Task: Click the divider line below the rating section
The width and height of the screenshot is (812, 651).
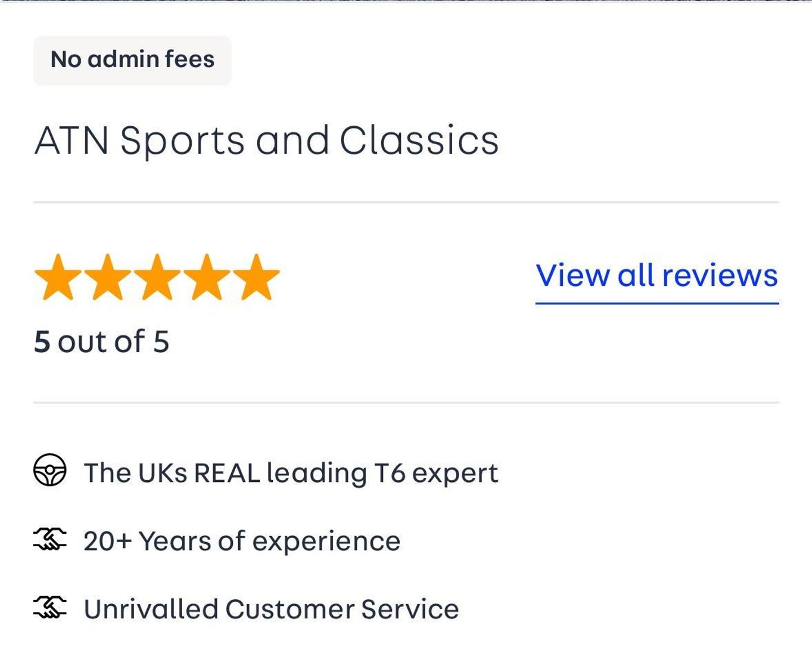Action: (x=406, y=402)
